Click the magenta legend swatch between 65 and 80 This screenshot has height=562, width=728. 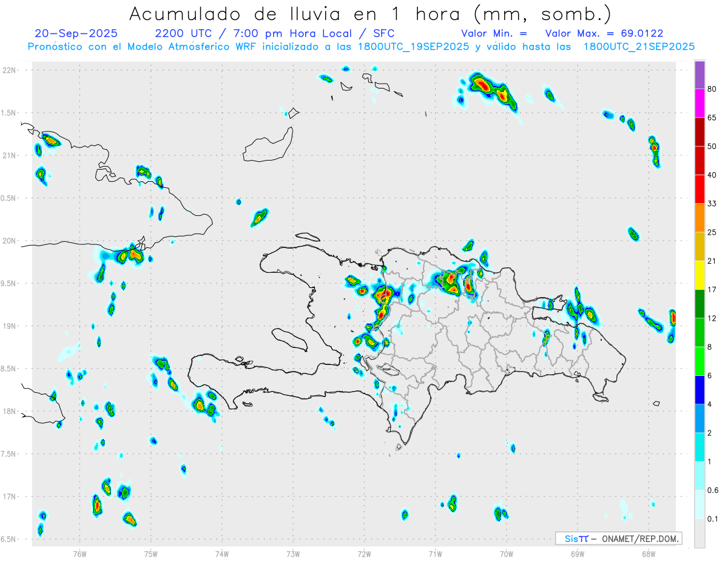coord(699,104)
